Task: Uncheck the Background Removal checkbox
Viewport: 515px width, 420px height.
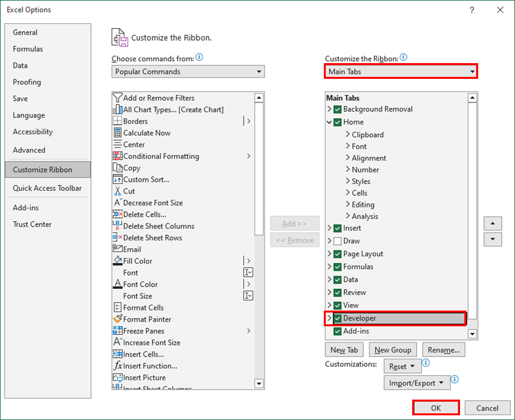Action: (x=337, y=109)
